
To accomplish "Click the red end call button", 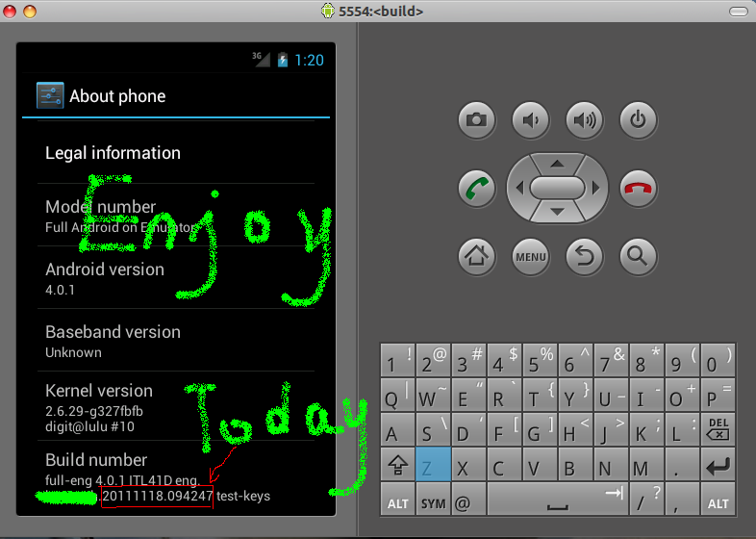I will point(638,189).
